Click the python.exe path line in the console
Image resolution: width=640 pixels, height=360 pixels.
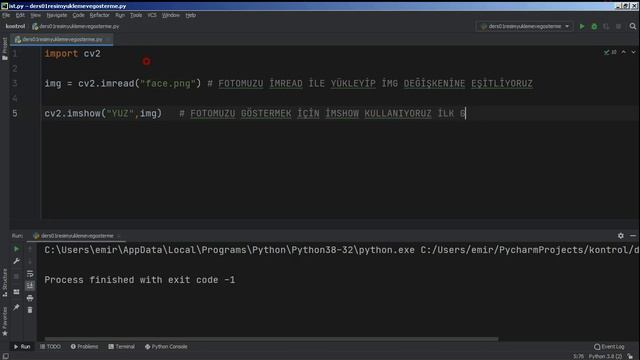tap(341, 250)
